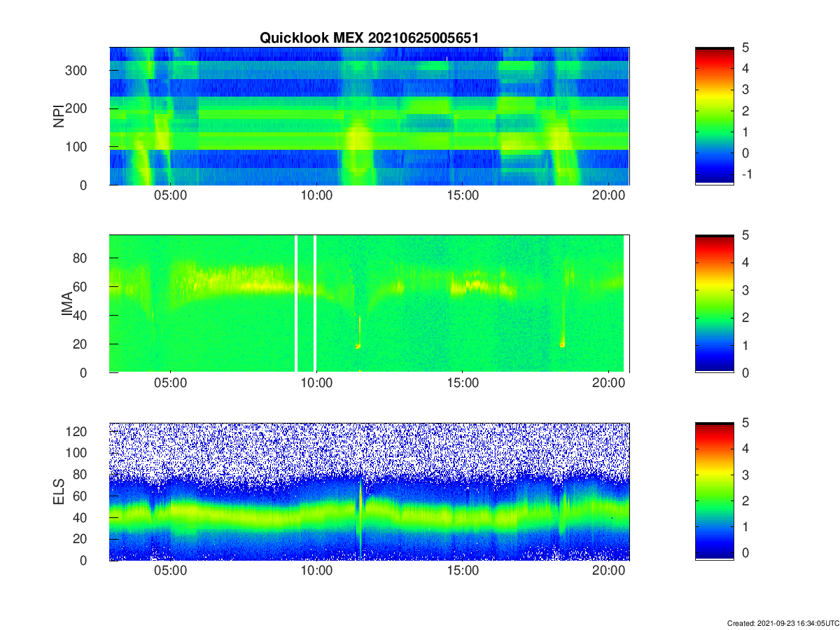
Task: Click the 20:00 tick under the IMA panel
Action: click(609, 384)
